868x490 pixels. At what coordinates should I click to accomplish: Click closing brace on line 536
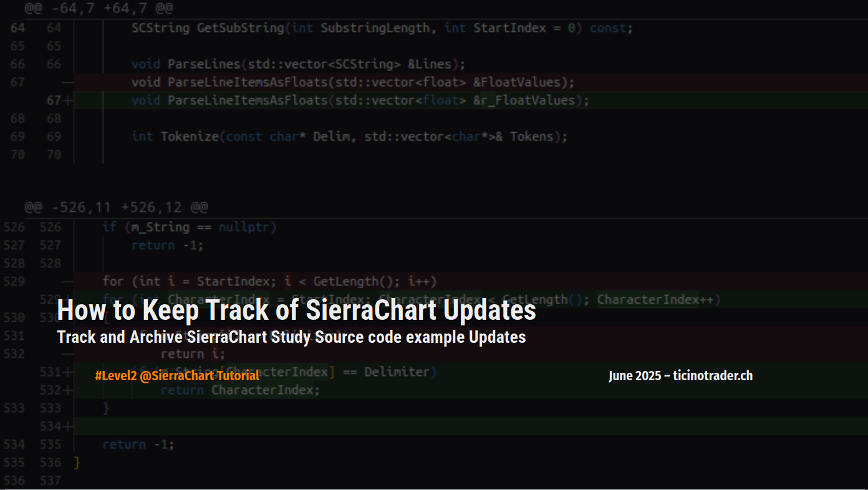77,462
